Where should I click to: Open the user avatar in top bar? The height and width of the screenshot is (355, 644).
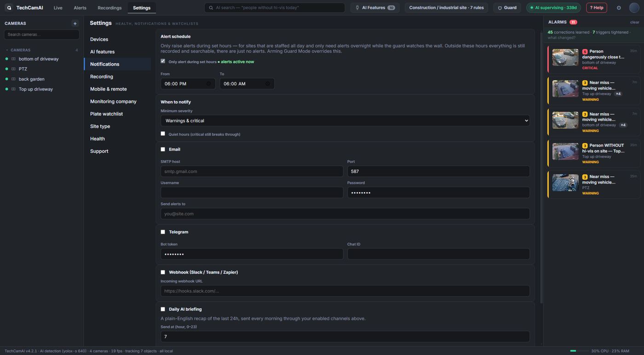(x=634, y=8)
